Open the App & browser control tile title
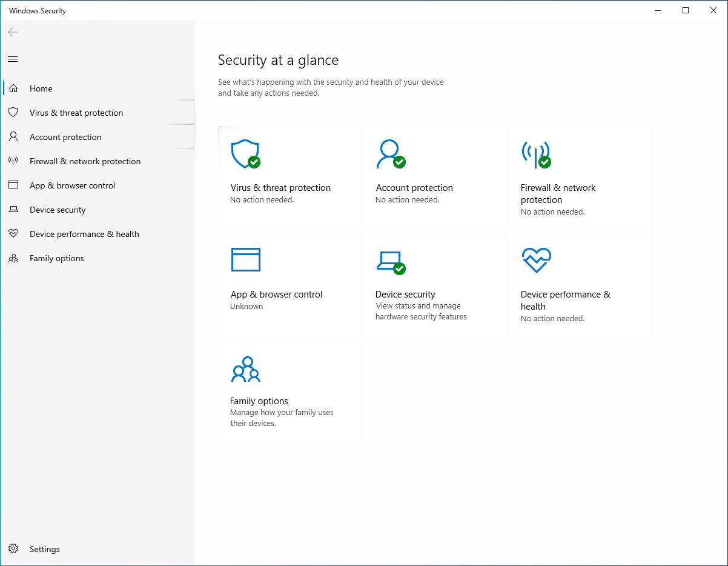Image resolution: width=728 pixels, height=566 pixels. click(x=276, y=295)
